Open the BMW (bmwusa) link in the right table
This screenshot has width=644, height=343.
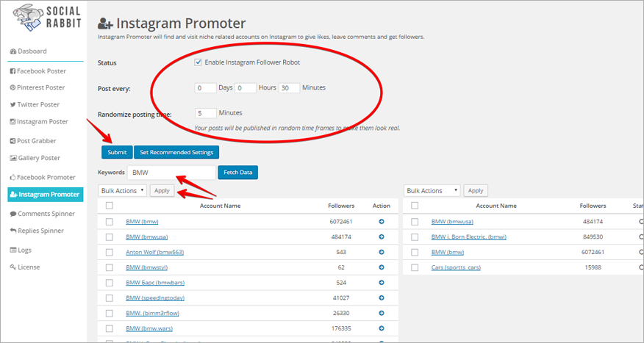pyautogui.click(x=452, y=222)
